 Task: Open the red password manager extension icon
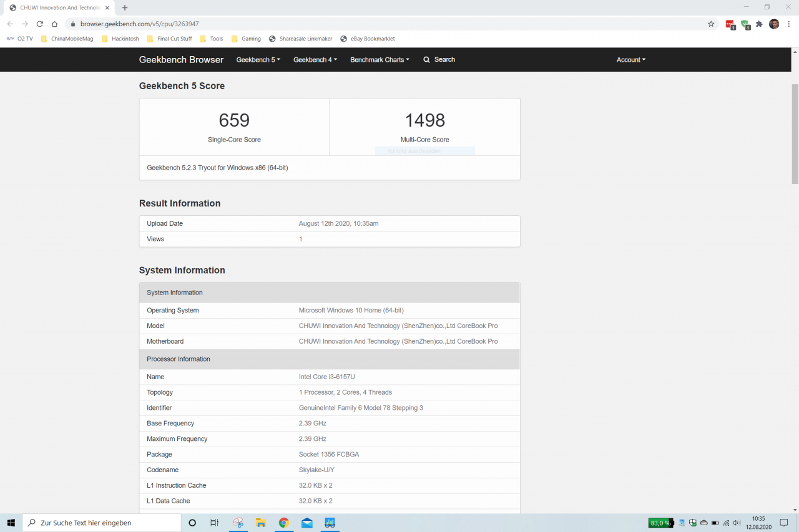coord(730,24)
